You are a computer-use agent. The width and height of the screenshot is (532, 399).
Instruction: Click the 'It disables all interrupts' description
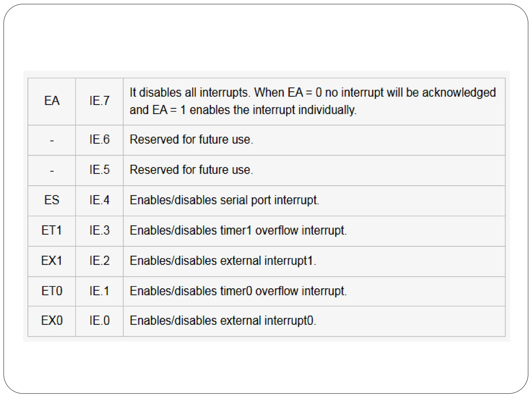point(312,101)
